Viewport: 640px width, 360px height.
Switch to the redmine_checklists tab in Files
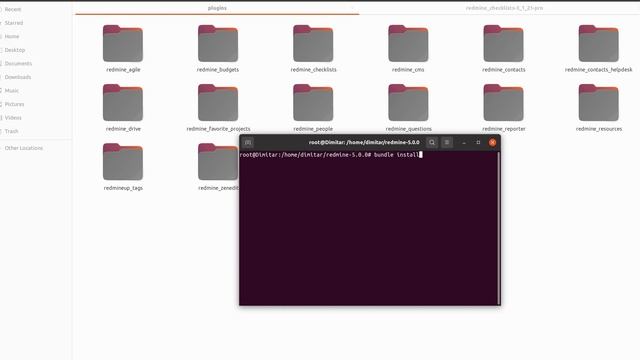504,8
